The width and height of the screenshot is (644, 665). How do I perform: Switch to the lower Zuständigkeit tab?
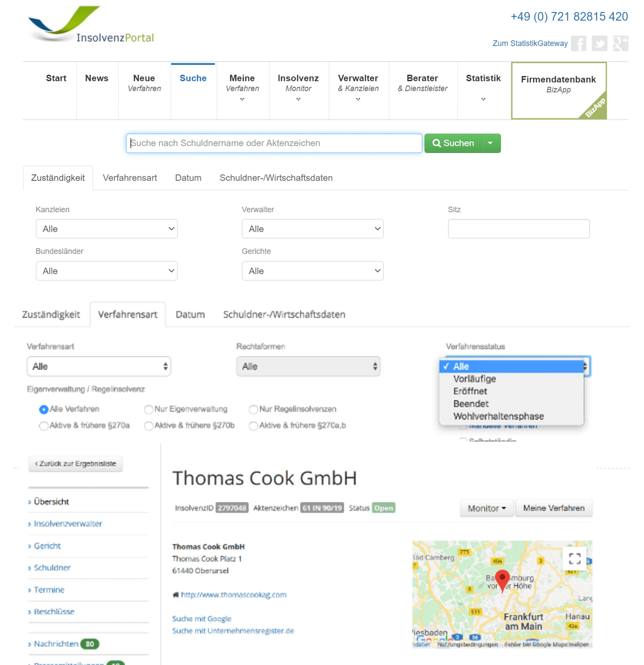click(x=51, y=315)
